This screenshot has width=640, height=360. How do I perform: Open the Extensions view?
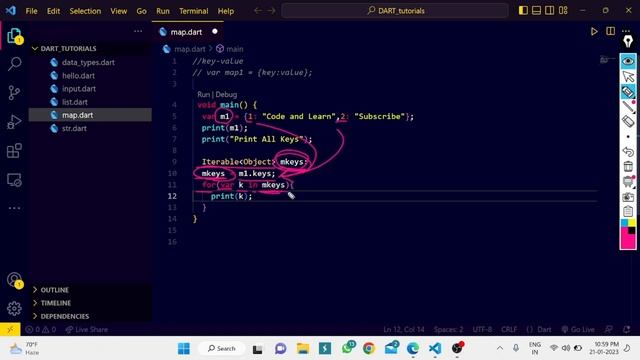(x=14, y=151)
